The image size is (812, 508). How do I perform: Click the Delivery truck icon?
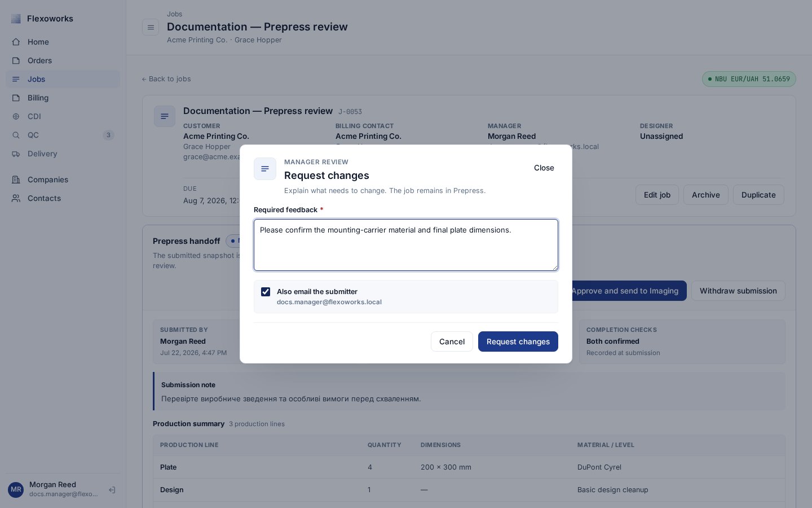(16, 154)
